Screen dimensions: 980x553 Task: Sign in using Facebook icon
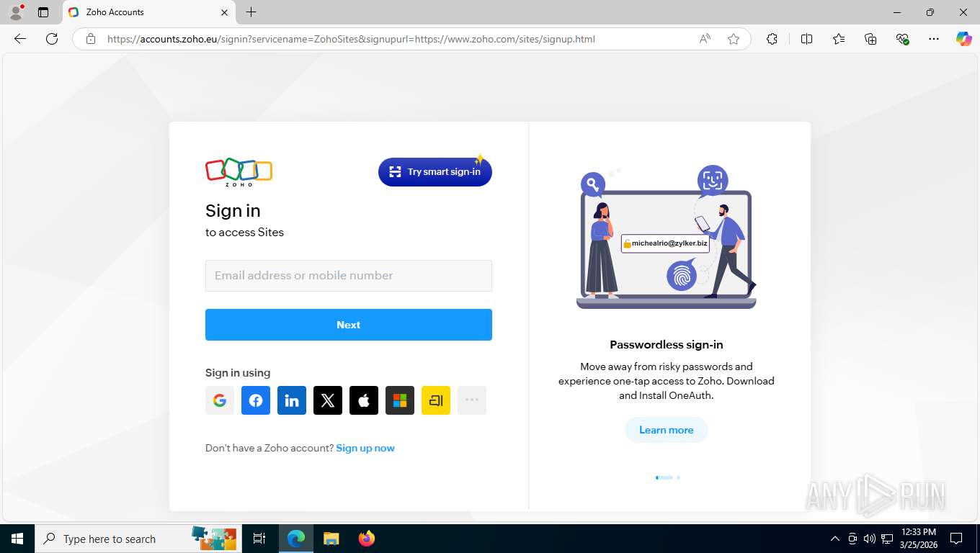pyautogui.click(x=256, y=400)
